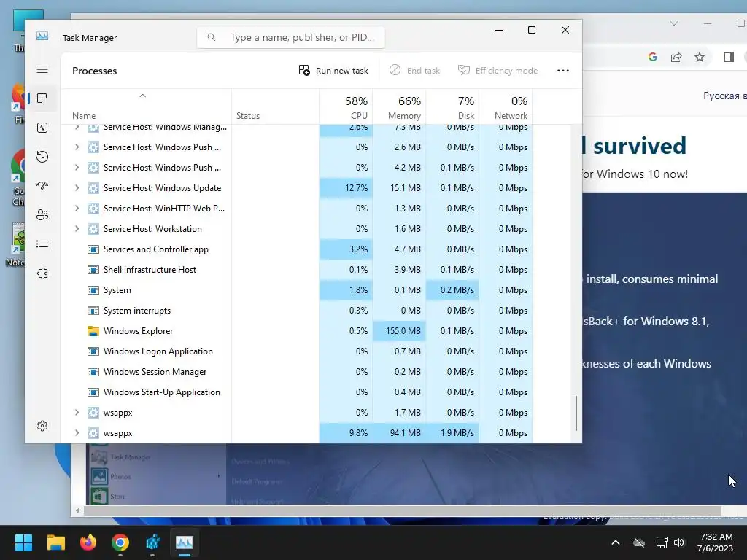This screenshot has width=747, height=560.
Task: Open the Services sidebar icon
Action: (42, 273)
